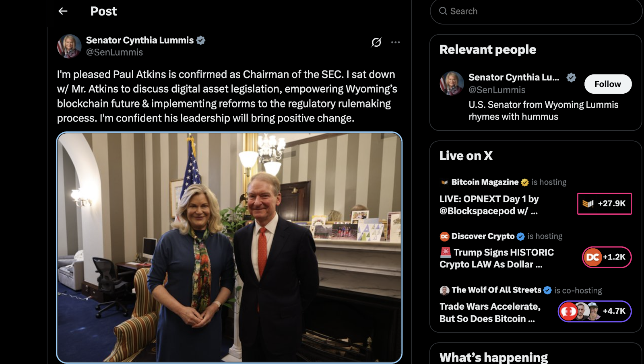Open Senator Cynthia Lummis's post avatar
644x364 pixels.
[x=69, y=46]
